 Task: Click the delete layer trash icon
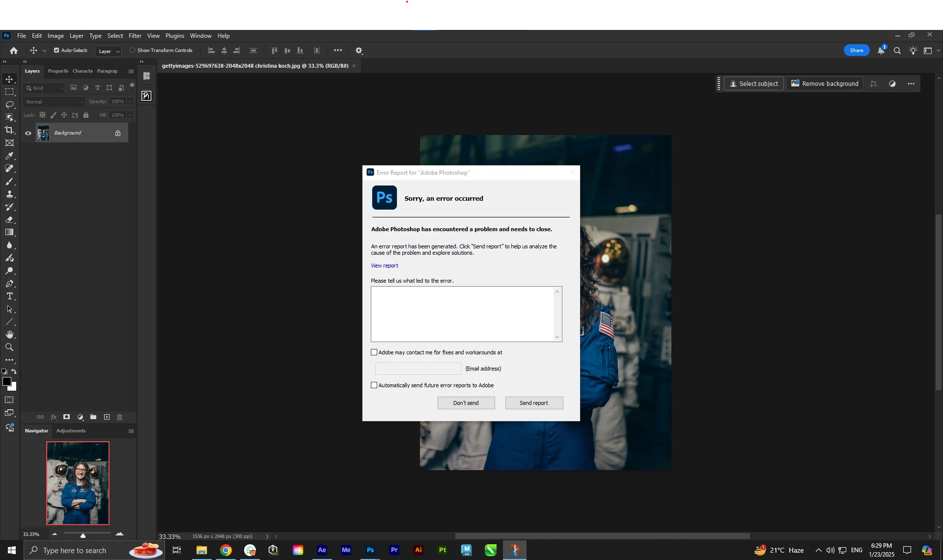pos(119,417)
